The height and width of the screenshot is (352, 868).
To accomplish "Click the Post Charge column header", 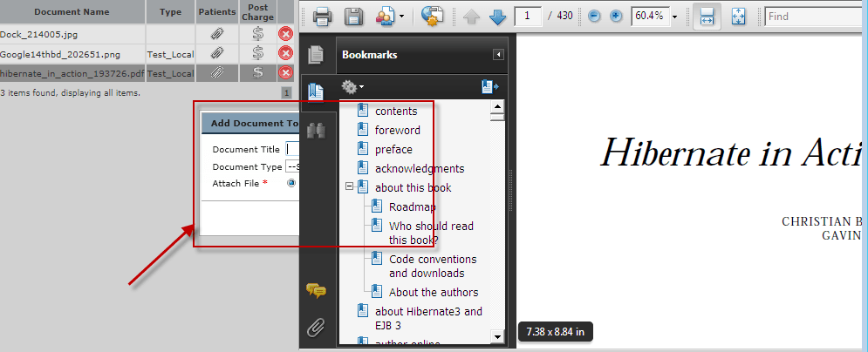I will coord(258,11).
